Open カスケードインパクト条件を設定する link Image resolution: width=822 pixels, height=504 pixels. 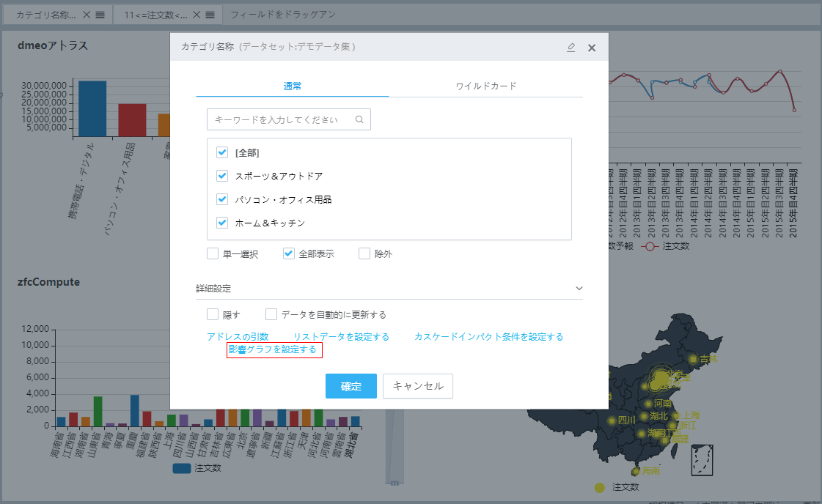[488, 337]
